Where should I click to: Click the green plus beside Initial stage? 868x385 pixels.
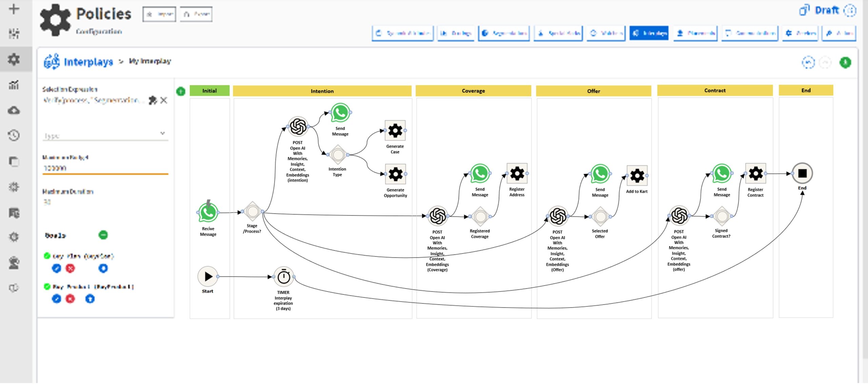click(x=181, y=91)
